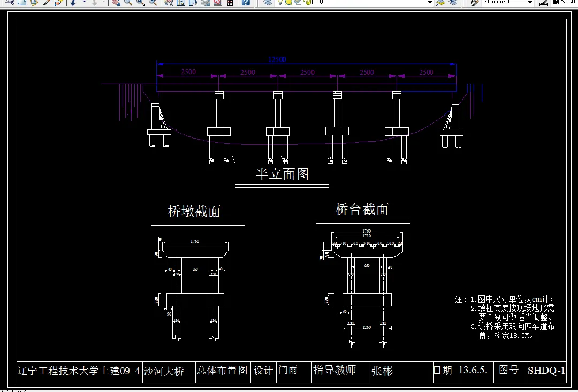Open the Tool Palettes window icon
578x392 pixels.
tap(193, 2)
